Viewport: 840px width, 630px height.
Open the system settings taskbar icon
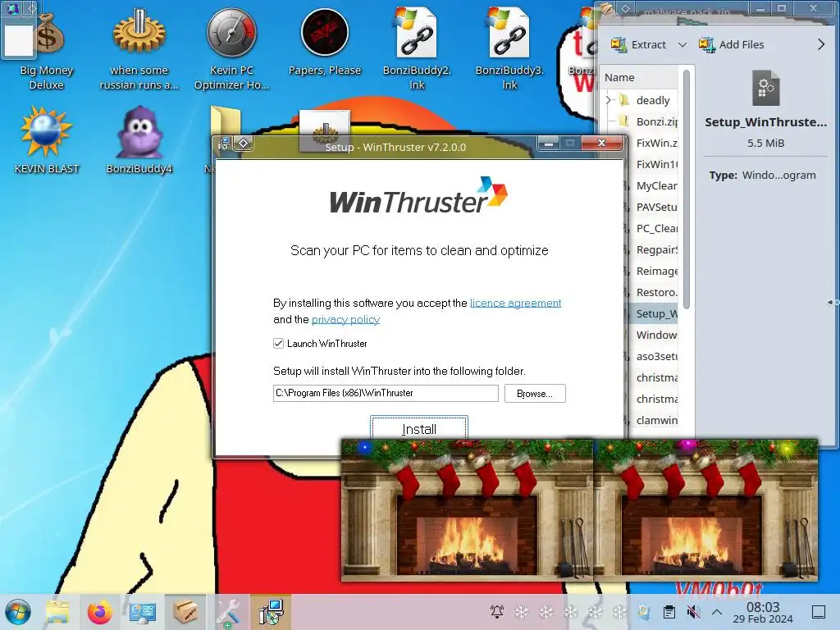[x=142, y=612]
